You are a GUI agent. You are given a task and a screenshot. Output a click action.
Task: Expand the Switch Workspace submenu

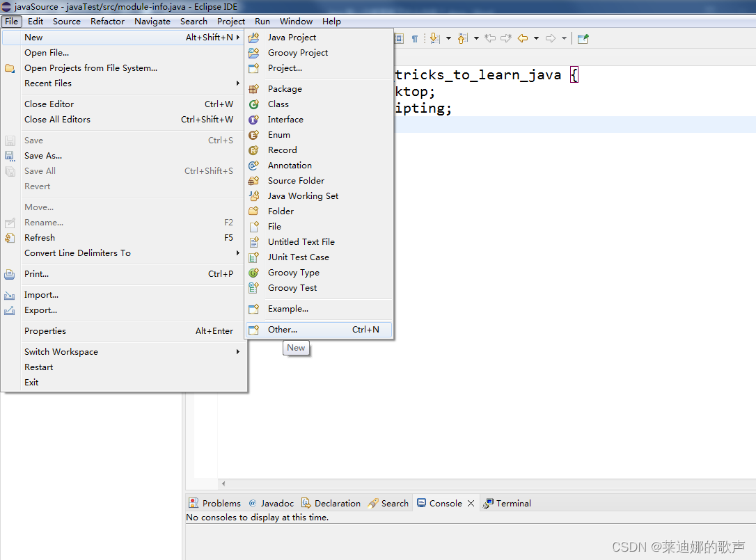pos(125,352)
